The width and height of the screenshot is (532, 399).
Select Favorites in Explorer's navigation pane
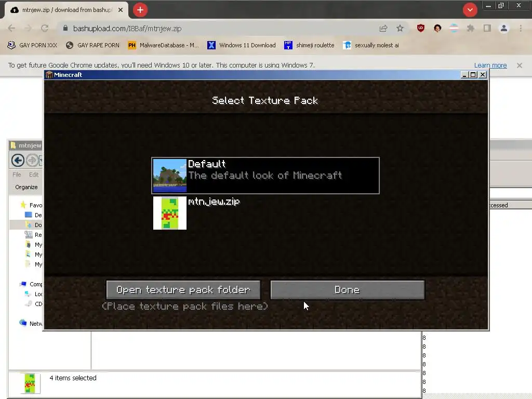pos(31,205)
